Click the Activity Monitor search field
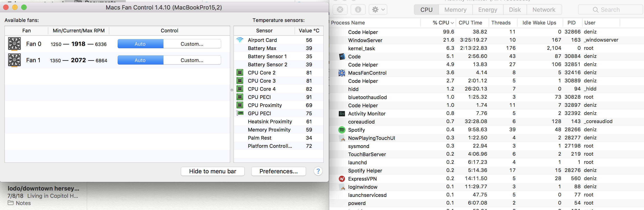 610,10
